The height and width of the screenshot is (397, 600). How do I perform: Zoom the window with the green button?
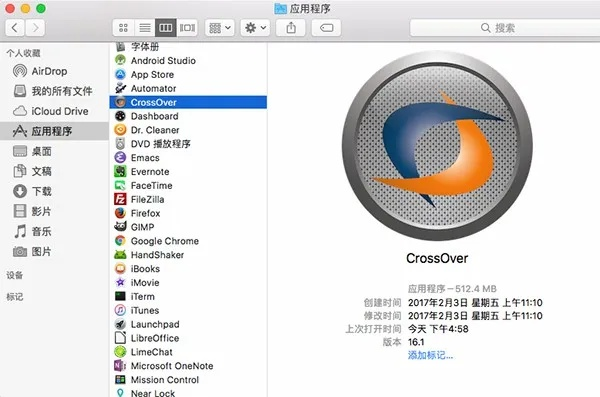point(41,8)
